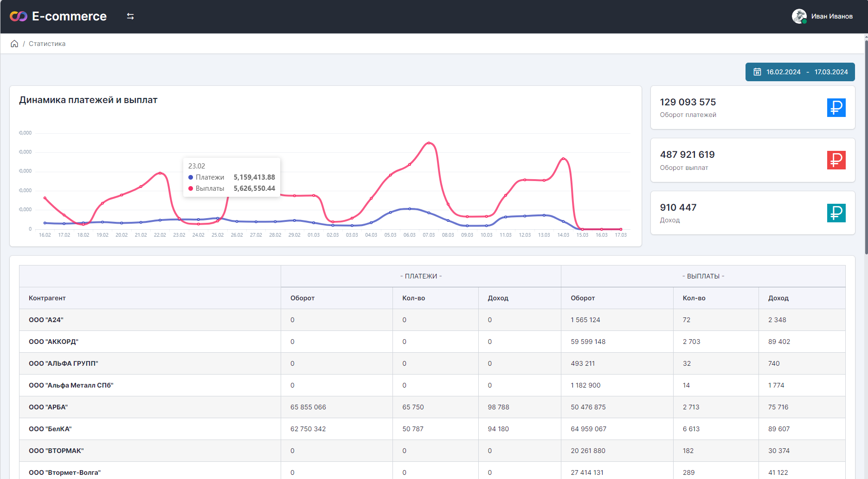Click the 07.03 peak point on payouts line
Screen dimensions: 868x479
[429, 143]
